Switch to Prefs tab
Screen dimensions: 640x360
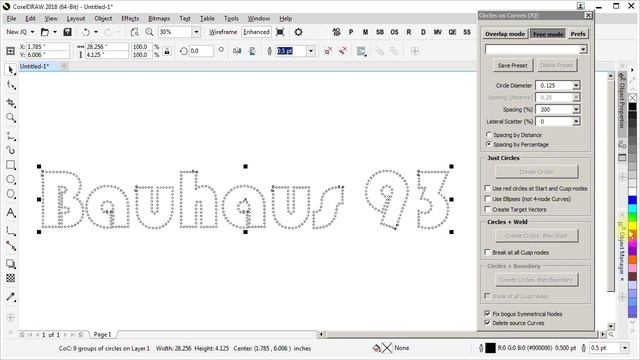(578, 34)
